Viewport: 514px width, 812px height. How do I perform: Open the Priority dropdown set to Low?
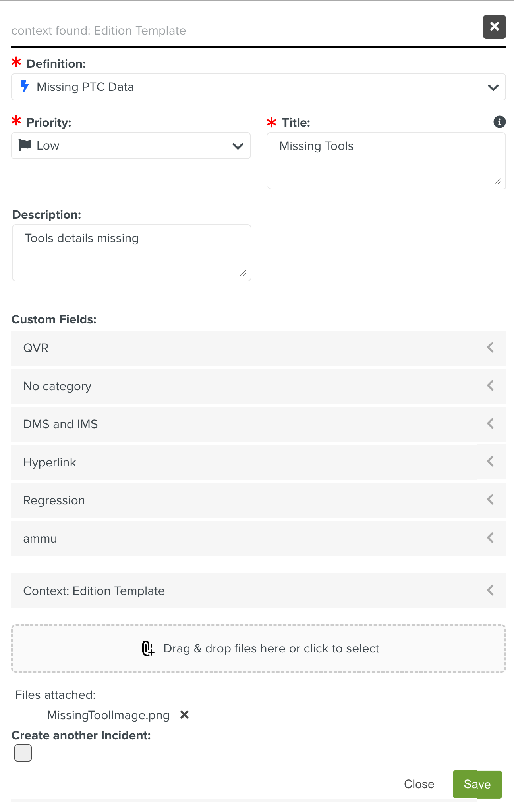(x=131, y=146)
